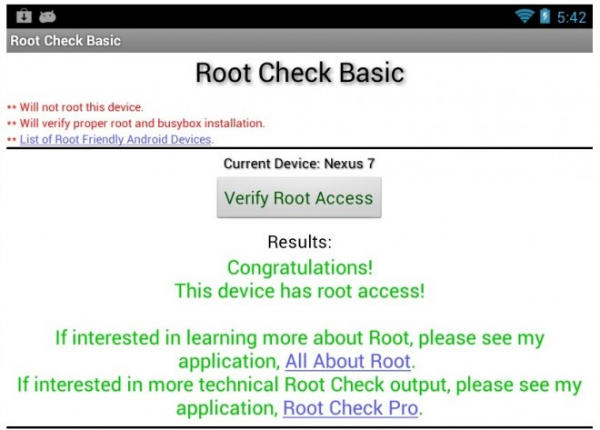This screenshot has height=430, width=600.
Task: Open List of Root Friendly Android Devices link
Action: pos(116,139)
